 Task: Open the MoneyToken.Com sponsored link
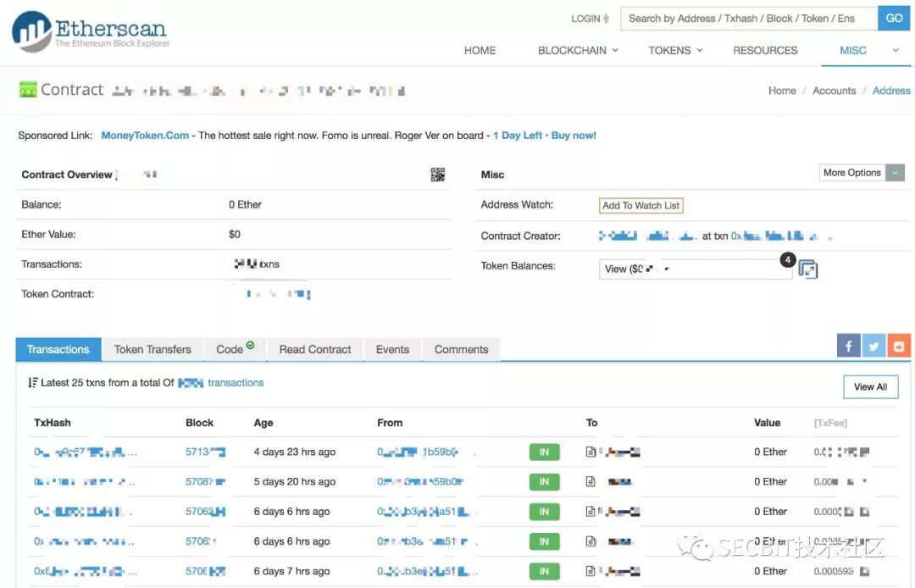click(145, 136)
